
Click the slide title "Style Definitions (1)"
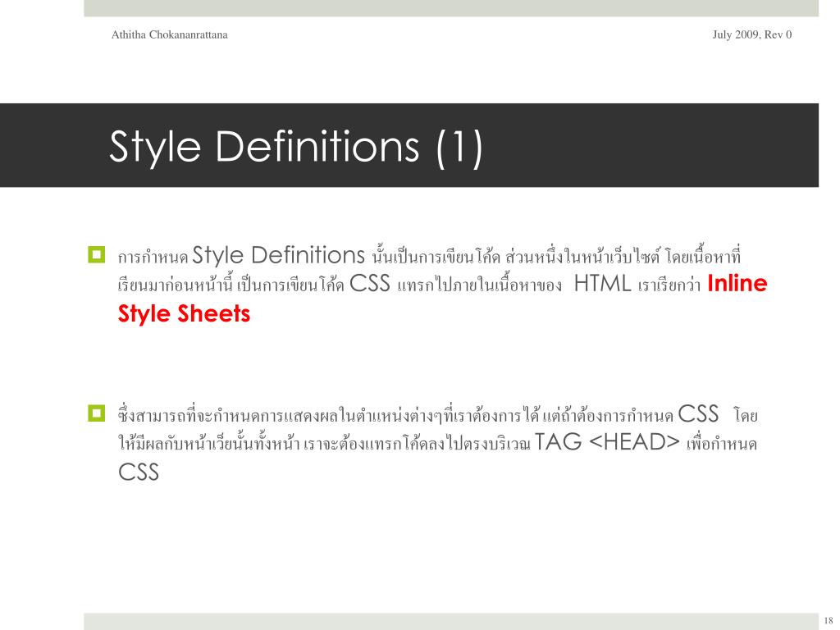click(296, 147)
